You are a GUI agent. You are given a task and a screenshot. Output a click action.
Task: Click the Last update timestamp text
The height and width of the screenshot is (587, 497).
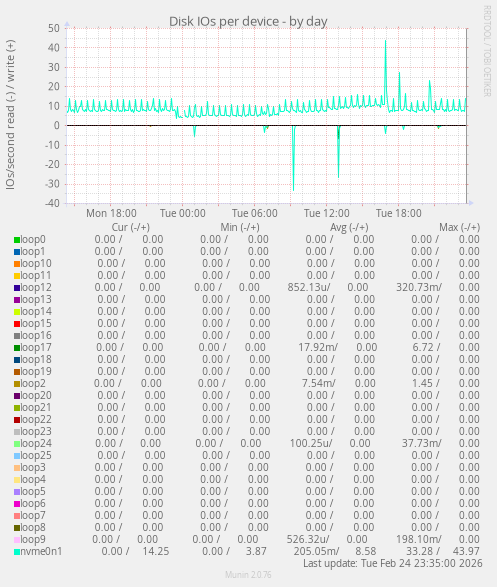(393, 563)
